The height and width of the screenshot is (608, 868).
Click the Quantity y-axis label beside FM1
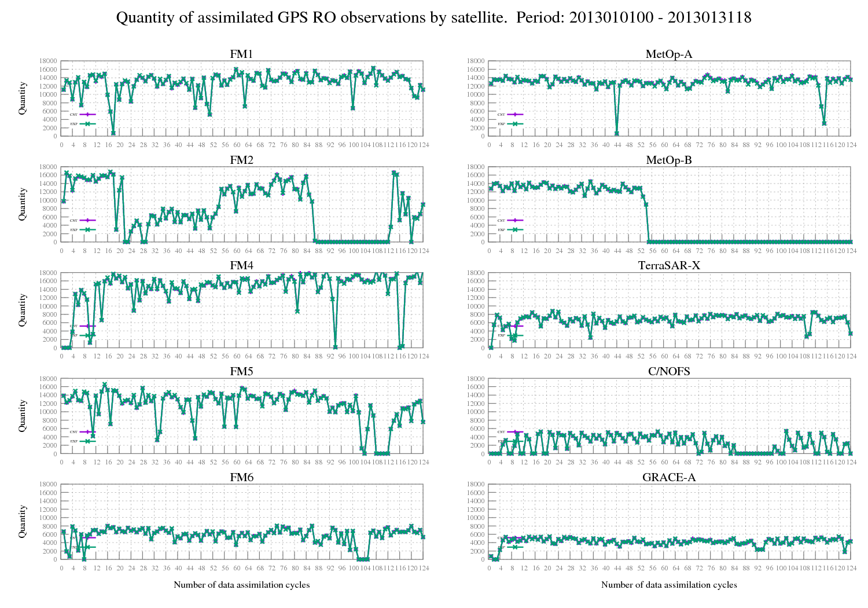point(23,98)
